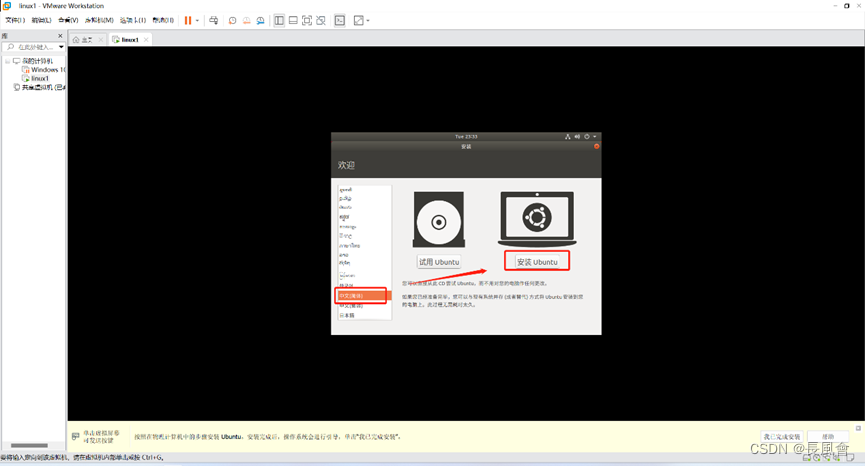Close the library panel

60,36
